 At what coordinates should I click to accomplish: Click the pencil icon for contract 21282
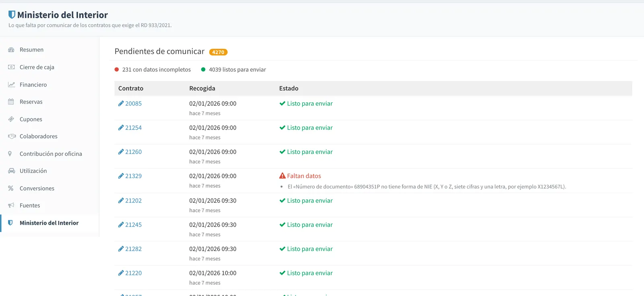click(x=121, y=249)
